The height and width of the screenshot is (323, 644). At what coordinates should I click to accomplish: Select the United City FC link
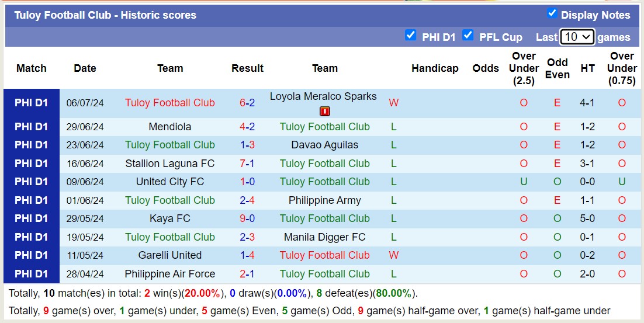170,182
